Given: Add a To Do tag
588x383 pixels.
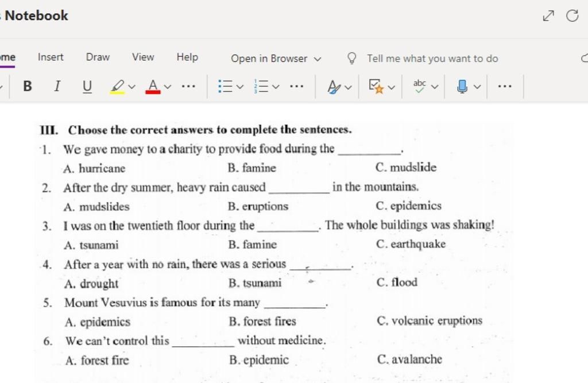Looking at the screenshot, I should [377, 86].
